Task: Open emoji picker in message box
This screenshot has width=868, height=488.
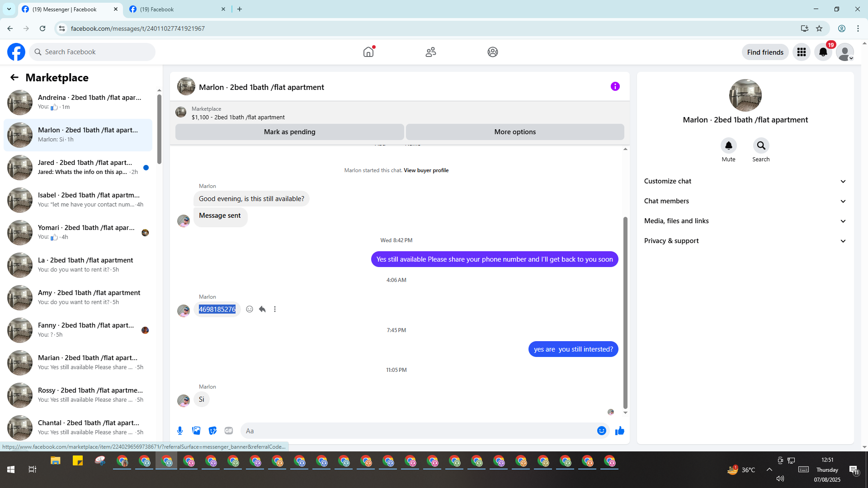Action: 601,431
